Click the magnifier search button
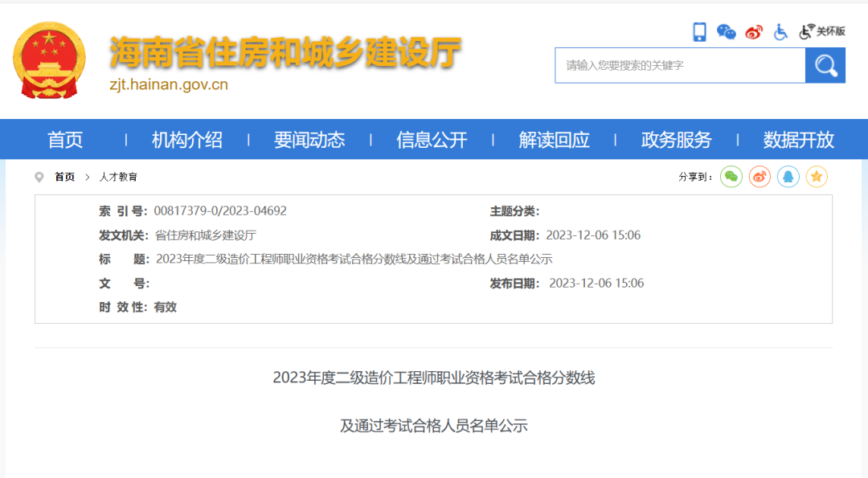The image size is (868, 478). 825,65
